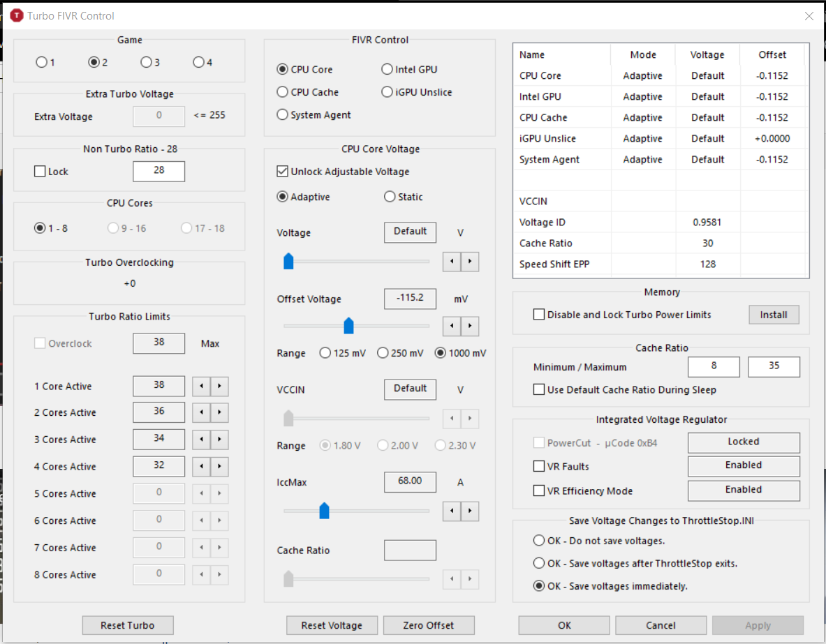Image resolution: width=826 pixels, height=644 pixels.
Task: Click the Cache Ratio minimum field
Action: (714, 366)
